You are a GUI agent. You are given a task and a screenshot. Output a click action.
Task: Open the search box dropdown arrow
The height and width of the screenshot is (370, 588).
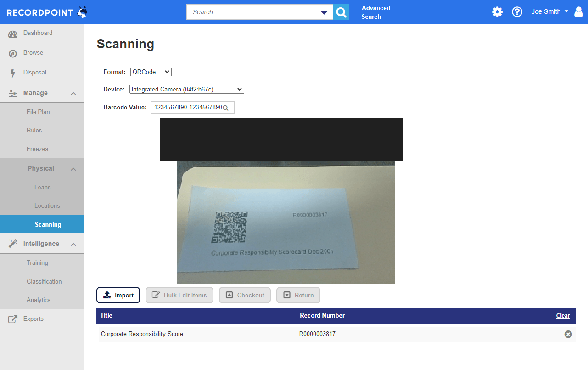tap(324, 12)
